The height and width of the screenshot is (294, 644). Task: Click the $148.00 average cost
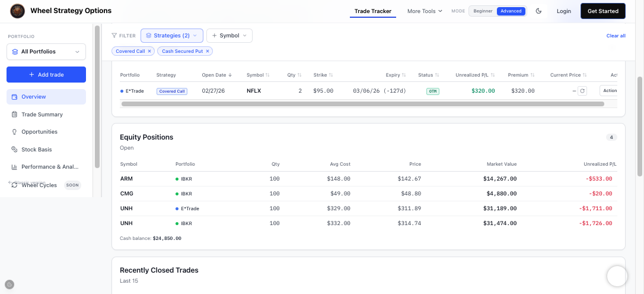tap(339, 179)
